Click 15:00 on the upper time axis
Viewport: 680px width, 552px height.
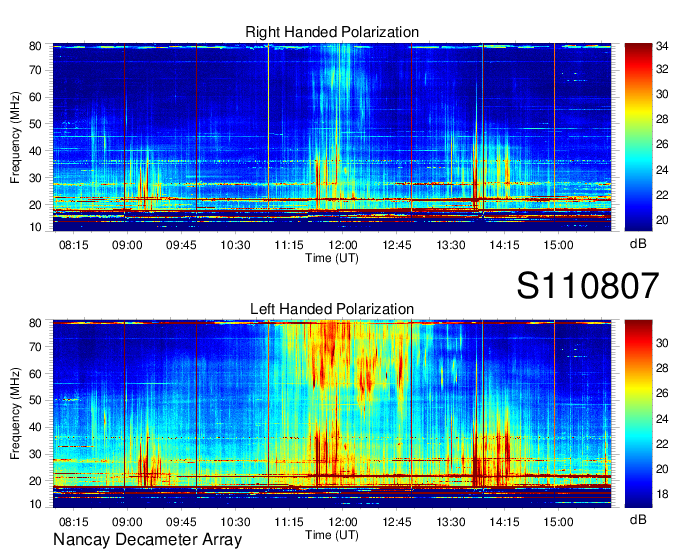(x=559, y=245)
